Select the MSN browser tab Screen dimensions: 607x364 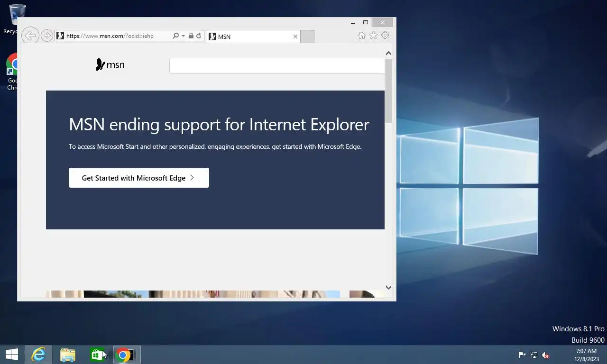[253, 36]
